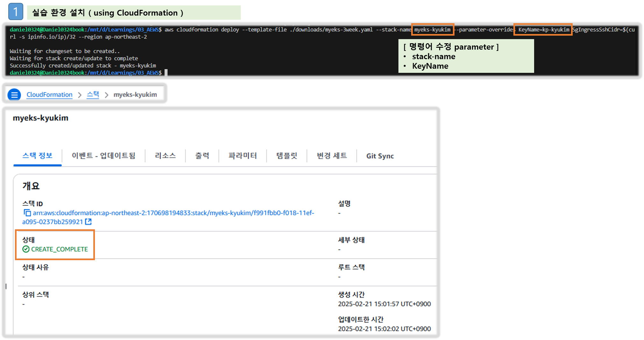Open the 템플릿 tab

tap(287, 156)
